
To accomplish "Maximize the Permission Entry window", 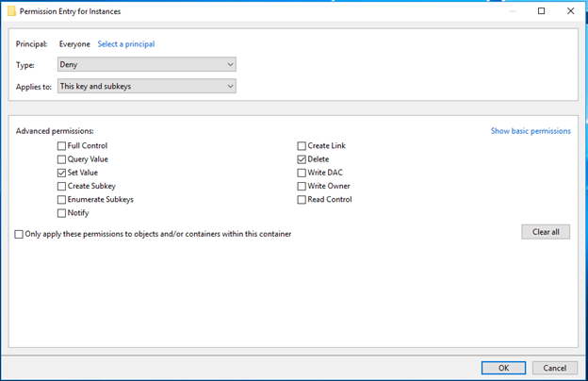I will 541,11.
